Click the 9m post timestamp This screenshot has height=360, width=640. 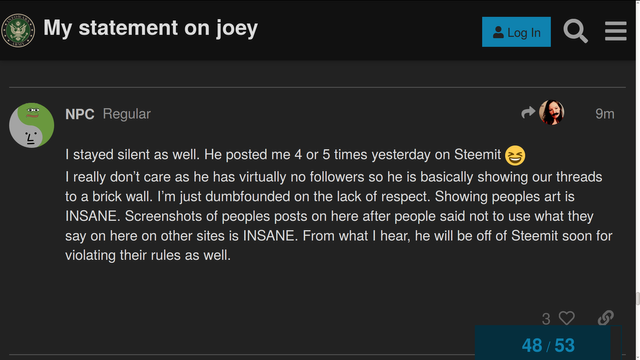tap(604, 114)
